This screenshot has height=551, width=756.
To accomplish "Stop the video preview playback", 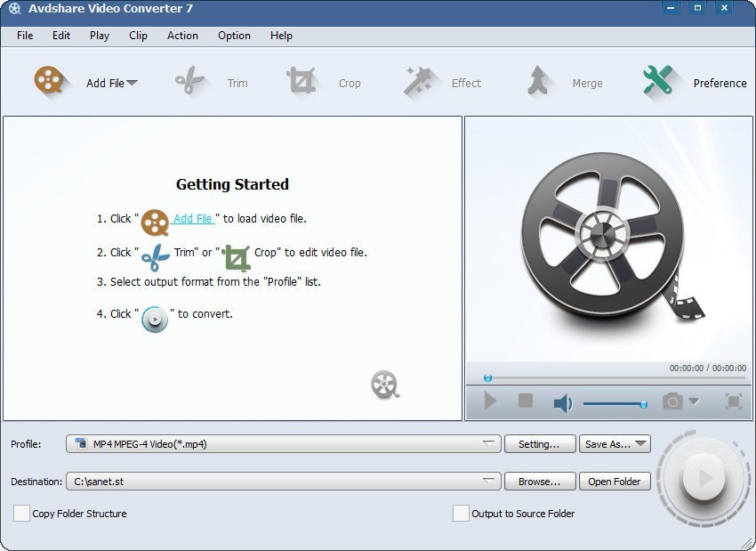I will (526, 401).
